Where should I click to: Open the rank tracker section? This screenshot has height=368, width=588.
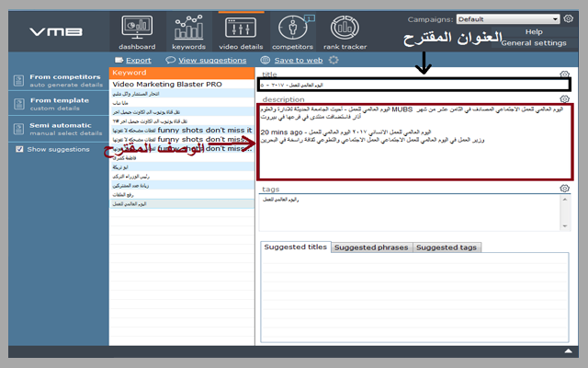click(345, 32)
